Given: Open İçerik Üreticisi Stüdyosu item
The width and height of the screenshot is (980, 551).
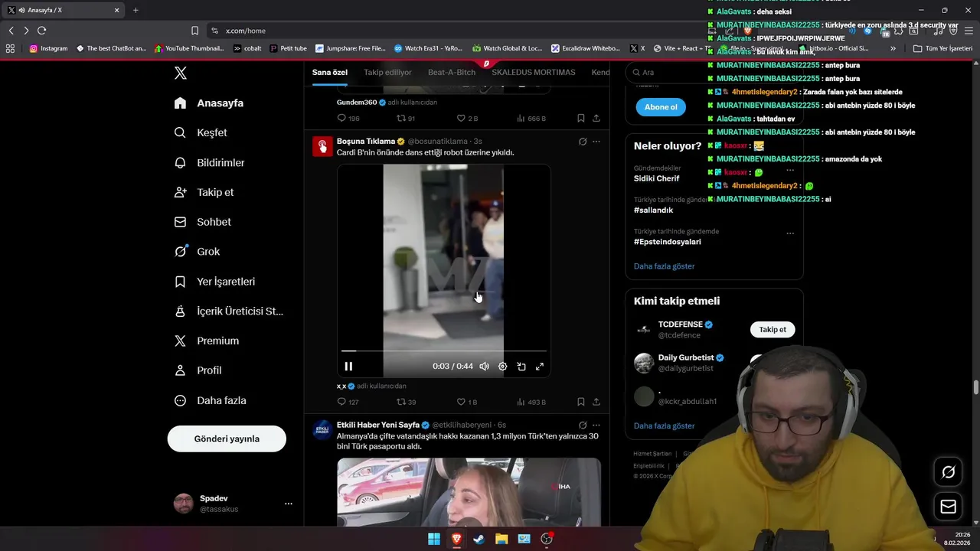Looking at the screenshot, I should point(229,311).
